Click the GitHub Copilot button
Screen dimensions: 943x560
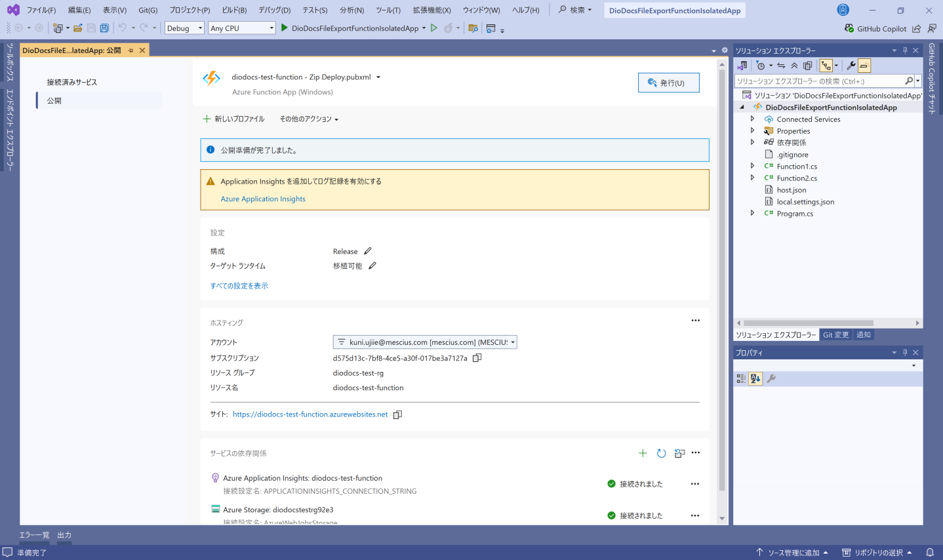tap(876, 29)
